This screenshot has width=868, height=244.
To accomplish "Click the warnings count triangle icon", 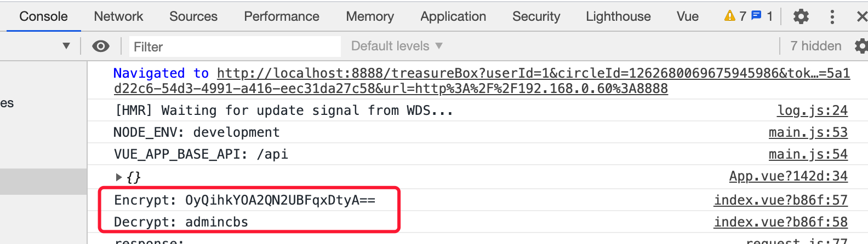I will [729, 16].
